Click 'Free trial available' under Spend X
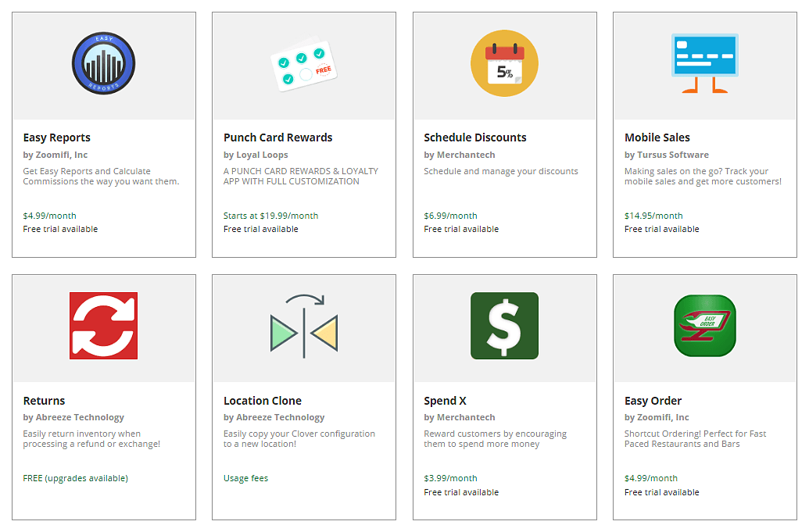The image size is (809, 532). [x=461, y=492]
